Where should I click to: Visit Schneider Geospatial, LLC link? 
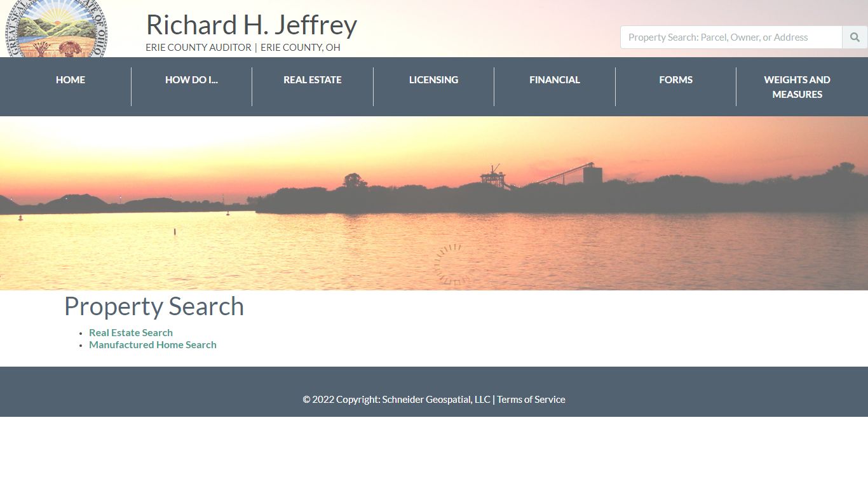point(437,400)
